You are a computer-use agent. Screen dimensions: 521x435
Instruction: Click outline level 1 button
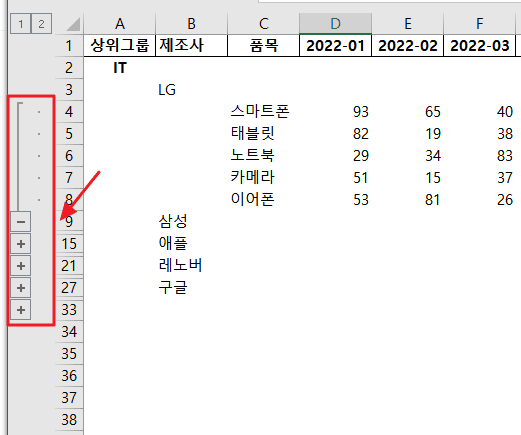pyautogui.click(x=21, y=24)
